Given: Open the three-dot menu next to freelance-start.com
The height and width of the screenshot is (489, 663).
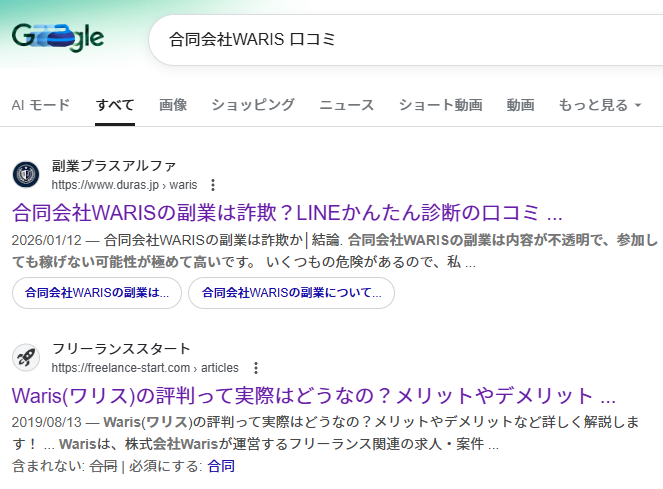Looking at the screenshot, I should [x=256, y=368].
